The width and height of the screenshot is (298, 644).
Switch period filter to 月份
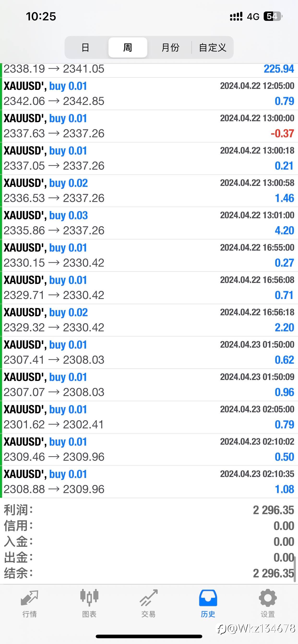[x=170, y=47]
